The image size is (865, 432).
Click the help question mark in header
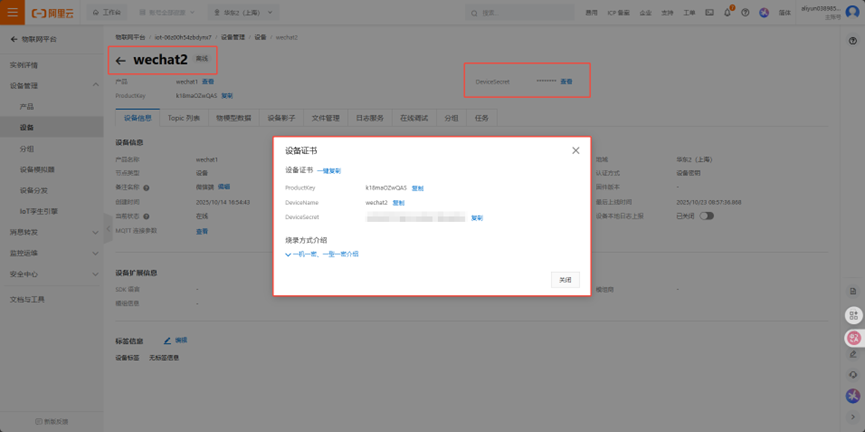(x=745, y=13)
